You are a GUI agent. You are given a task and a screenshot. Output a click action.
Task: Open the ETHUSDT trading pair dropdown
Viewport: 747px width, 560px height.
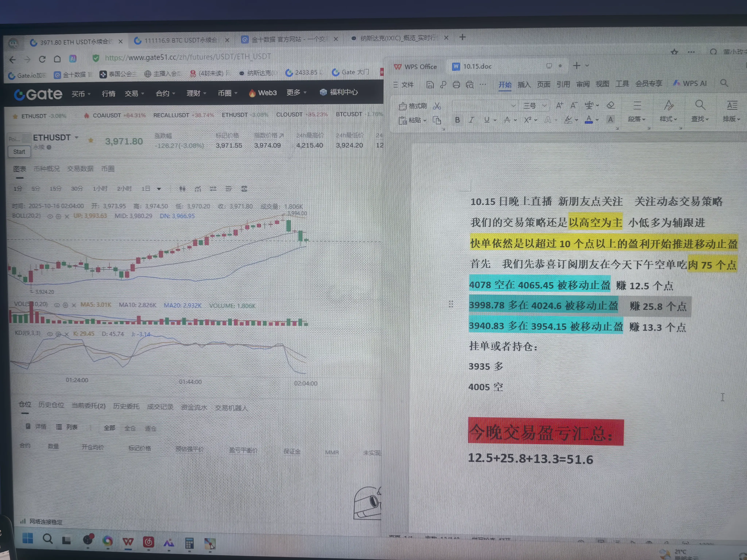(77, 137)
